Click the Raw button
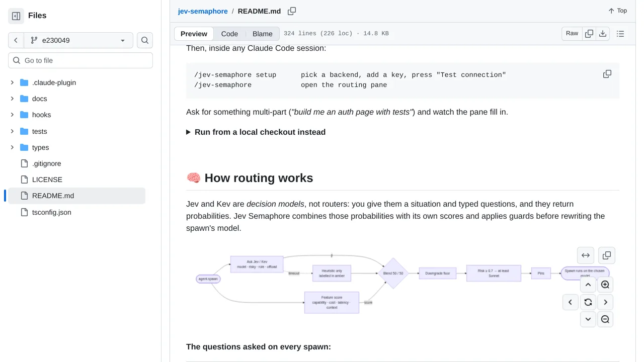This screenshot has height=362, width=644. click(x=572, y=34)
